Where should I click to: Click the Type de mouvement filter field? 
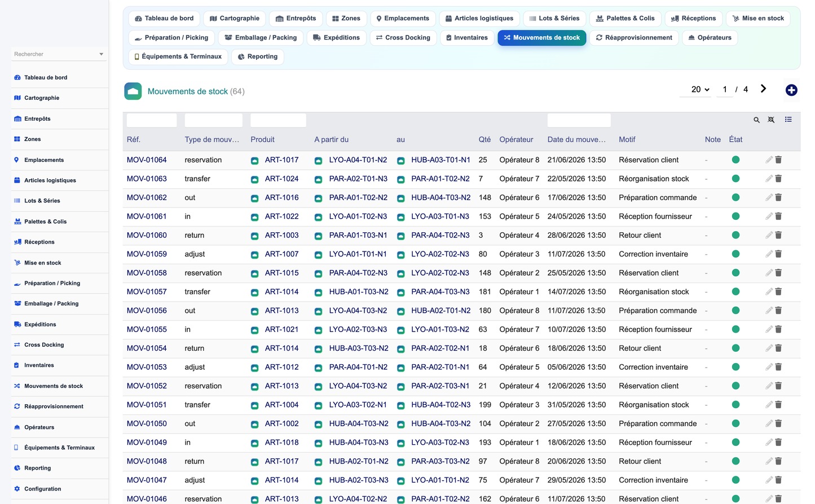(214, 120)
